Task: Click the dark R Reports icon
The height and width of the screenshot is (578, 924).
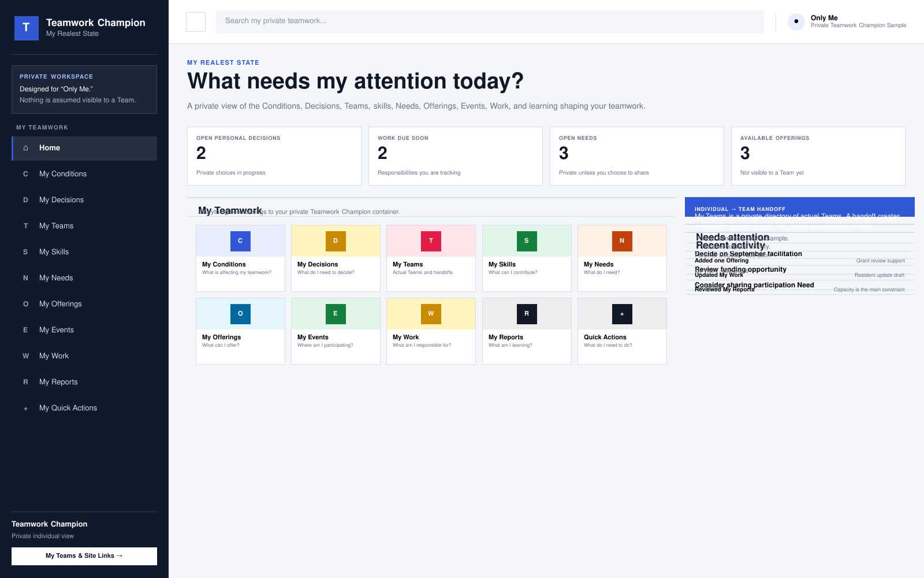Action: click(x=527, y=314)
